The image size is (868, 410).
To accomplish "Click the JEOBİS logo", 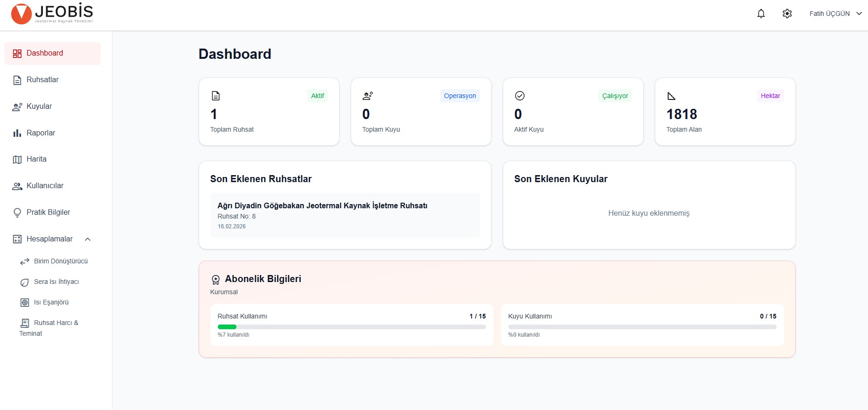I will (x=52, y=14).
